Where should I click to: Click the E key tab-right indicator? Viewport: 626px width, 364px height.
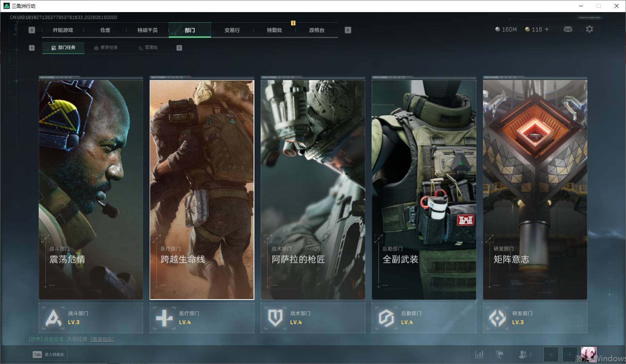pyautogui.click(x=348, y=30)
